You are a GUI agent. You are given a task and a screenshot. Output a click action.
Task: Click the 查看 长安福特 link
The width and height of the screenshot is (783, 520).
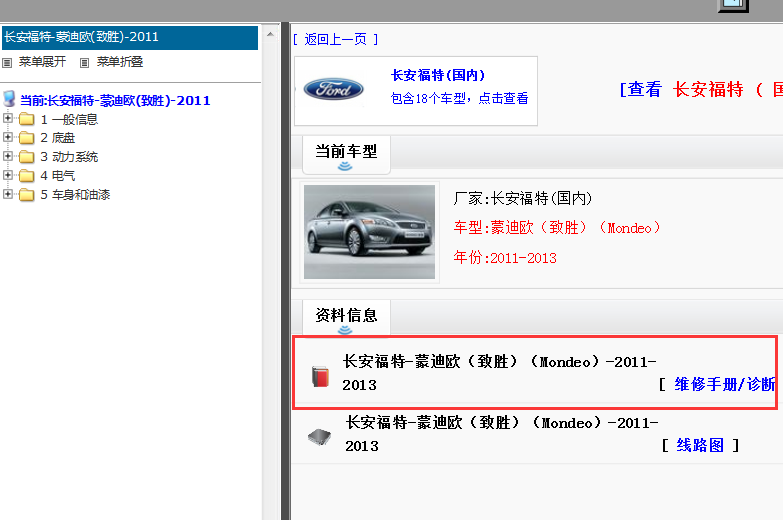point(701,89)
